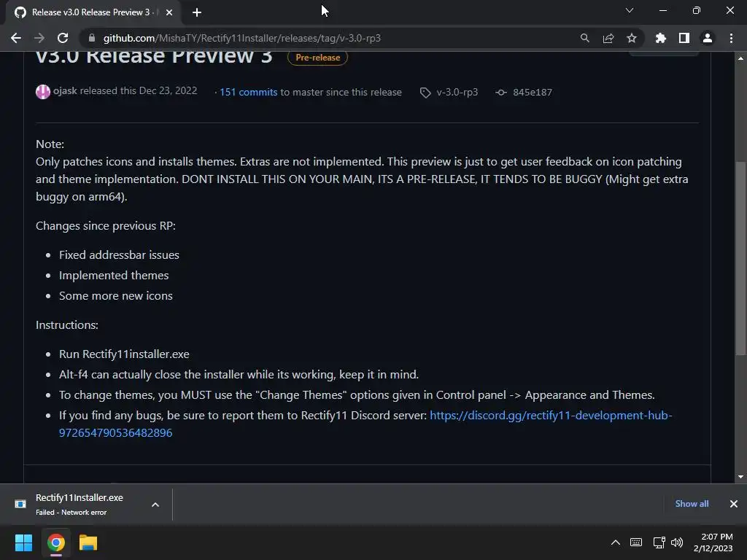Close the downloads bar

[x=734, y=503]
